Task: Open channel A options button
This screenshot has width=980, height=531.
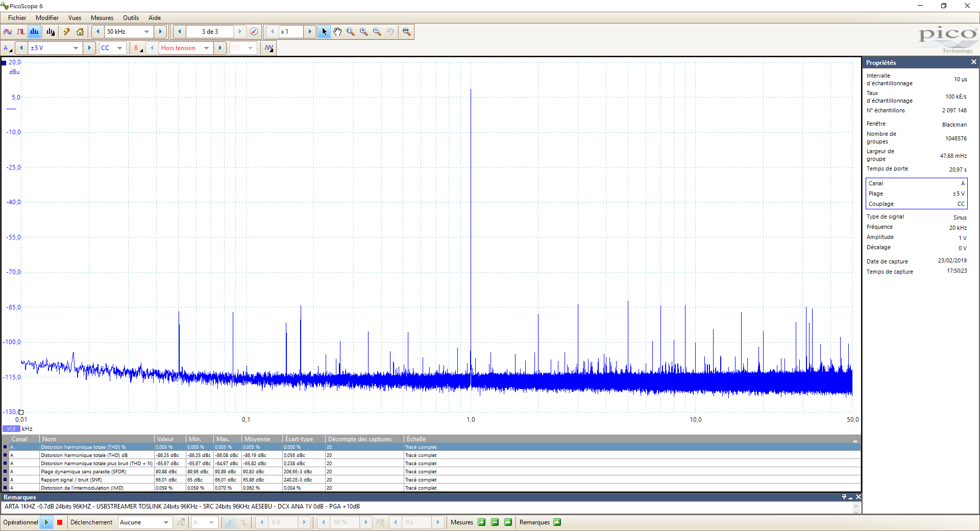Action: [8, 48]
